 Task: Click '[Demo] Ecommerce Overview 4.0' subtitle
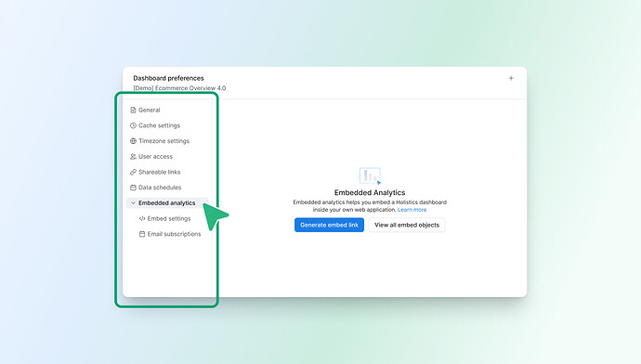179,88
